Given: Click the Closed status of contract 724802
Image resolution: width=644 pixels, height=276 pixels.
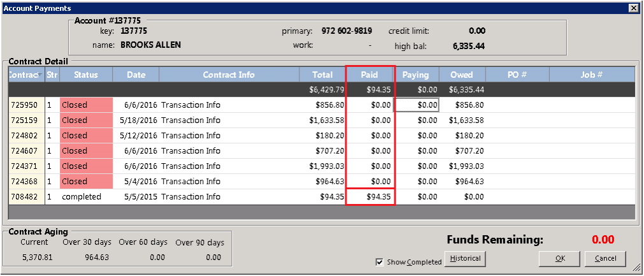Looking at the screenshot, I should coord(86,136).
